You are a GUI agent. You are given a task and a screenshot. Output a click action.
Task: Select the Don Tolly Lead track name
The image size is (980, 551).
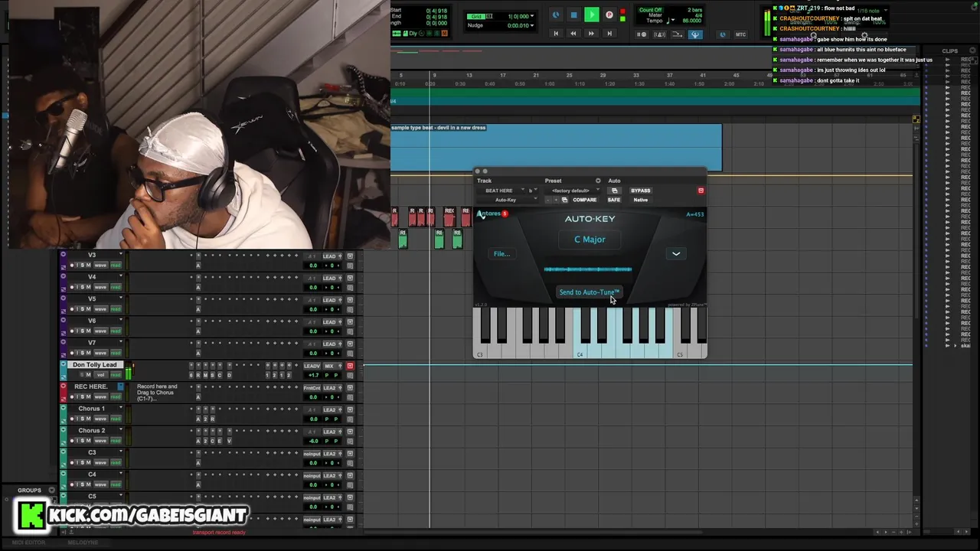pyautogui.click(x=95, y=365)
